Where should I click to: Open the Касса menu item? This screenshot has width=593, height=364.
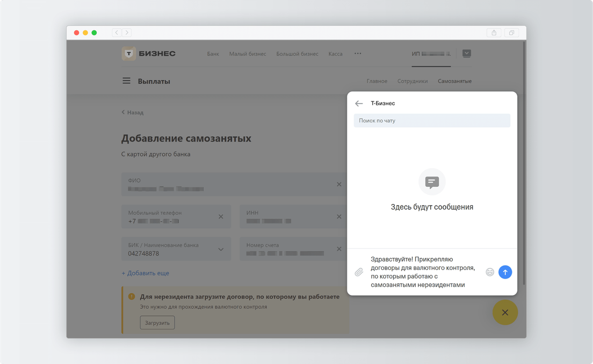(x=336, y=54)
